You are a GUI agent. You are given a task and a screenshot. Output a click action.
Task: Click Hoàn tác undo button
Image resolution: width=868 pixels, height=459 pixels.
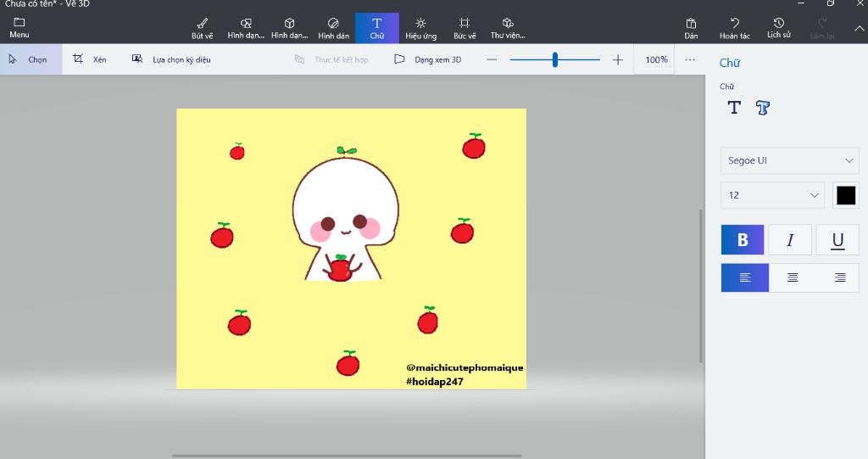pyautogui.click(x=734, y=27)
